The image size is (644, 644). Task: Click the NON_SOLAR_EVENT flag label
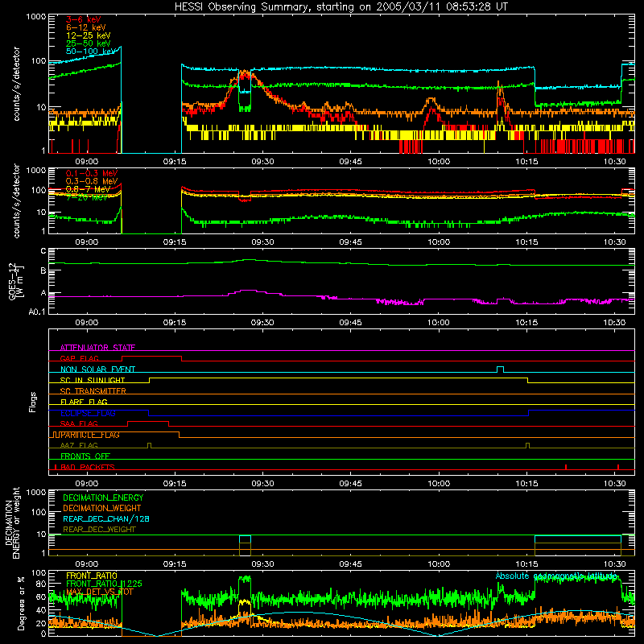pyautogui.click(x=97, y=369)
